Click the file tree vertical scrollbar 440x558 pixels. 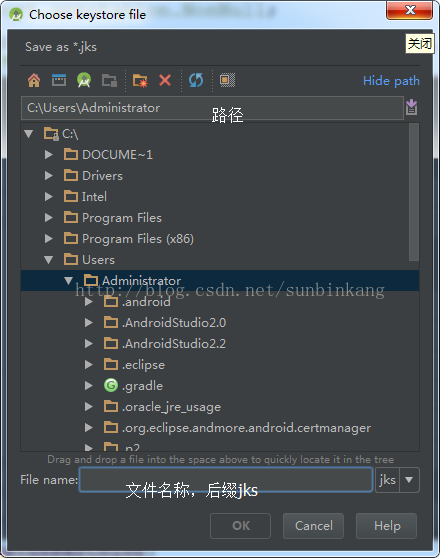[414, 192]
